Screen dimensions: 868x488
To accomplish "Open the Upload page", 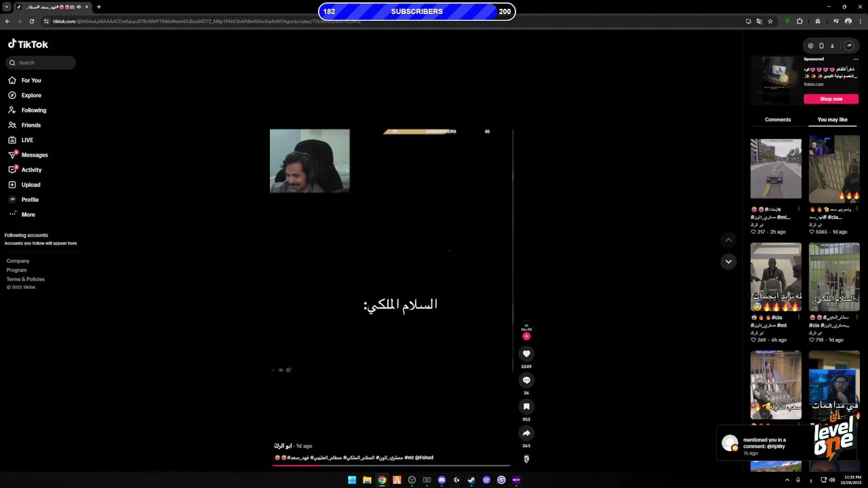I will [25, 184].
